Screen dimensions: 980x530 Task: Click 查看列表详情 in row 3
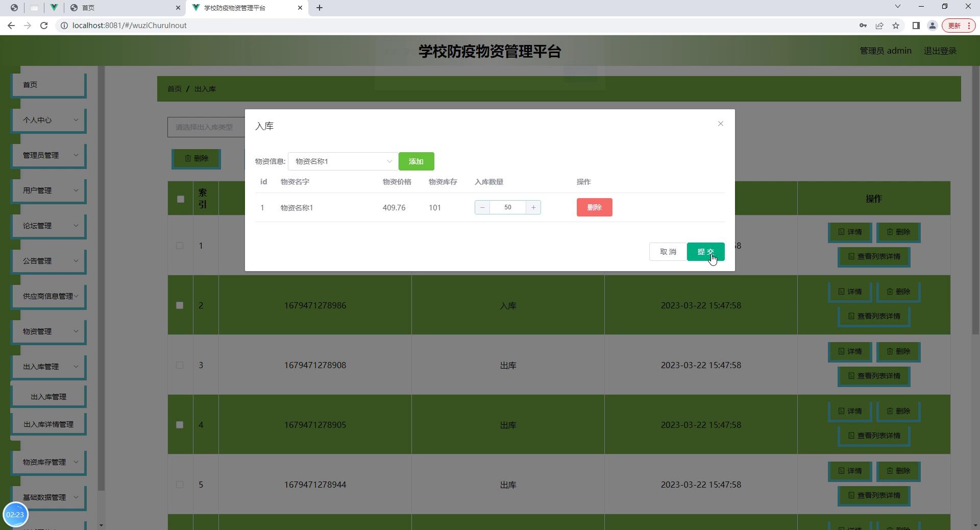click(874, 376)
